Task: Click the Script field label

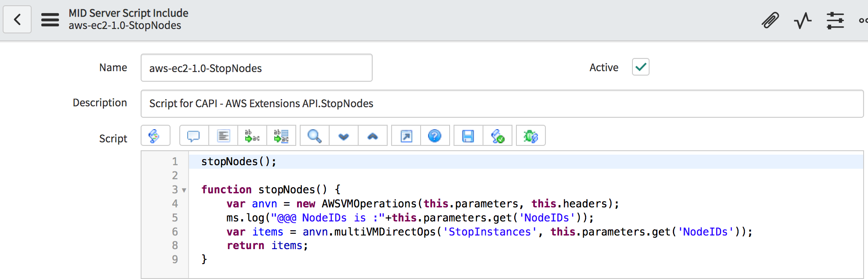Action: click(x=113, y=139)
